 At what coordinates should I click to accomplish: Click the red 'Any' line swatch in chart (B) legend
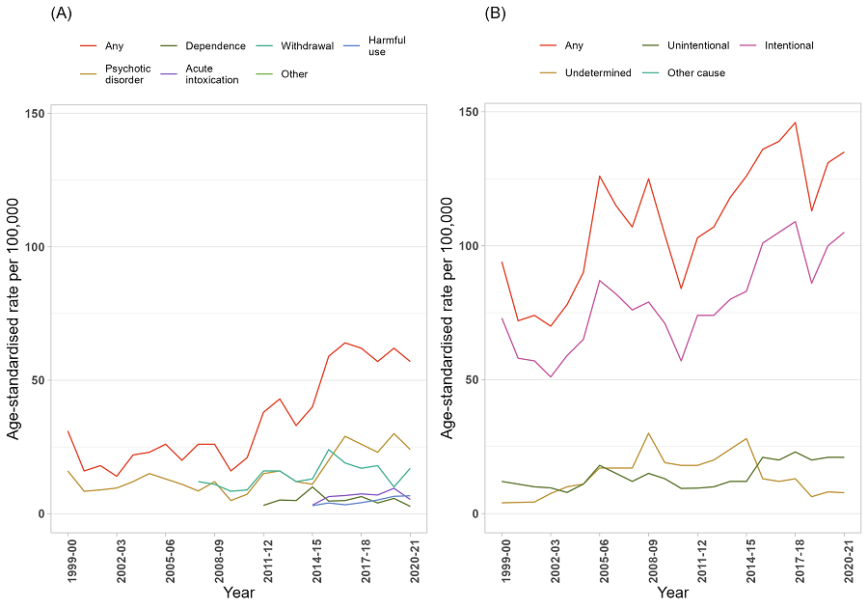coord(548,45)
